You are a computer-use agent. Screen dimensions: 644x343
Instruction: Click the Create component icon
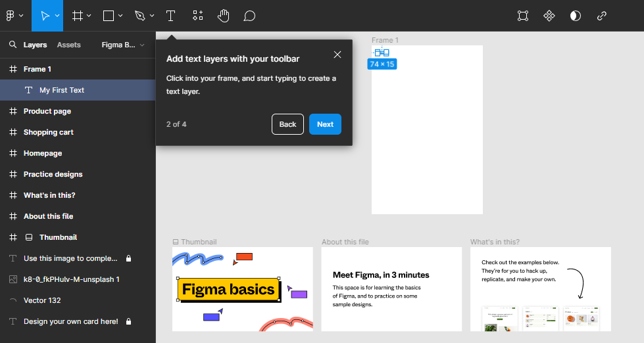tap(549, 16)
